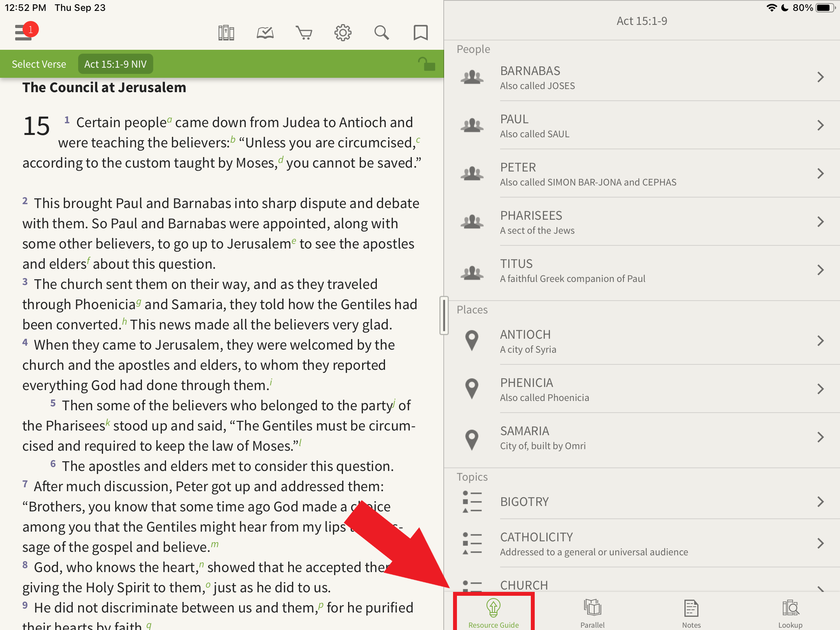This screenshot has height=630, width=840.
Task: Expand the CATHOLICITY topic chevron
Action: (x=821, y=543)
